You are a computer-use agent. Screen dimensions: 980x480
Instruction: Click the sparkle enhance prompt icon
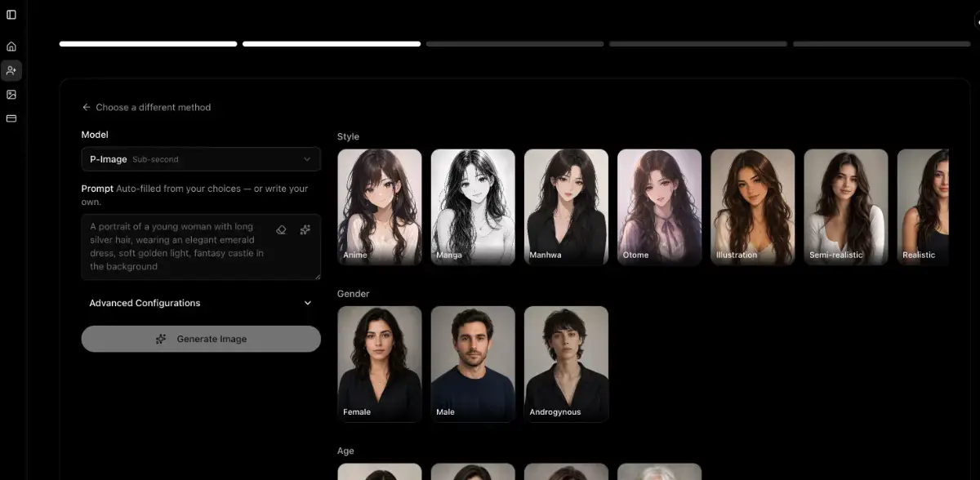[x=305, y=230]
